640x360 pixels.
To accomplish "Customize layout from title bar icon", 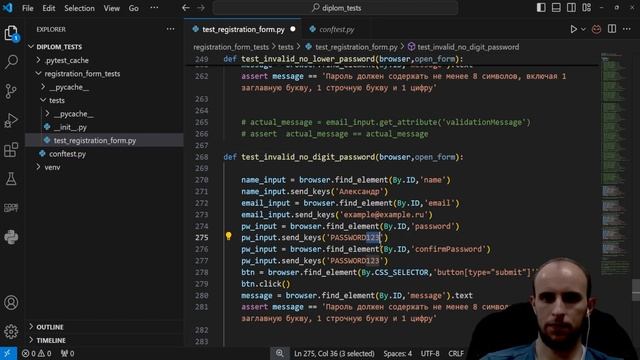I will (587, 8).
